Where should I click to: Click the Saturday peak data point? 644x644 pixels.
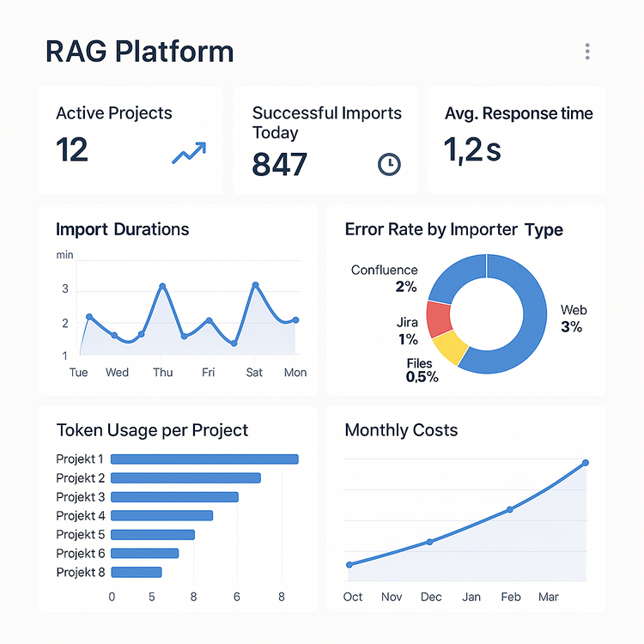(255, 285)
